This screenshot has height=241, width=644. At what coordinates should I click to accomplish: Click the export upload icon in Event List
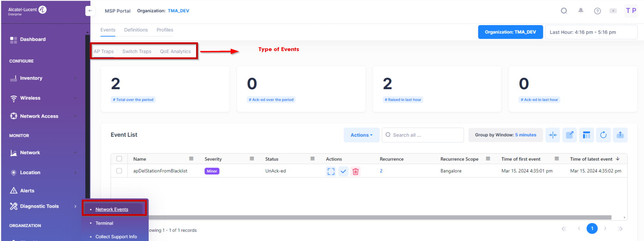pos(620,135)
